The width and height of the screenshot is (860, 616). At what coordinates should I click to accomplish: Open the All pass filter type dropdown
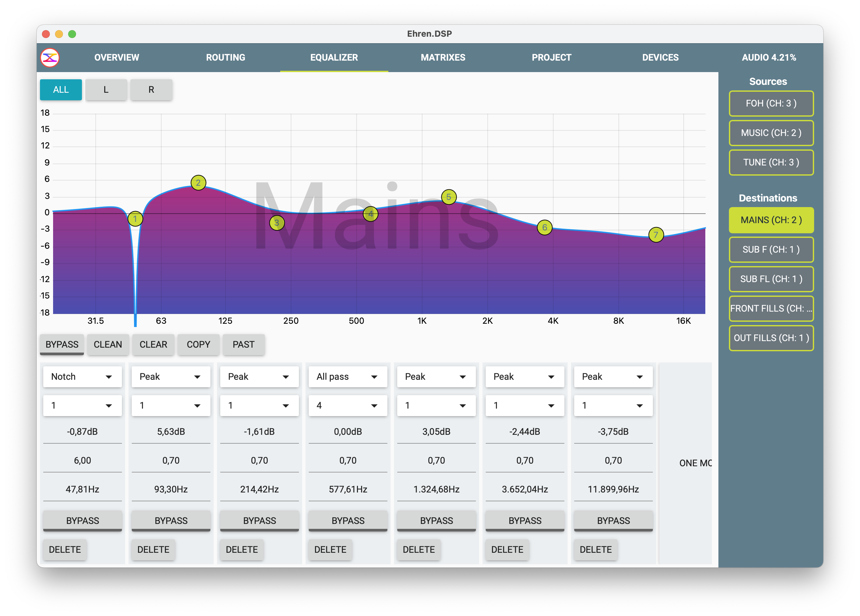tap(348, 376)
